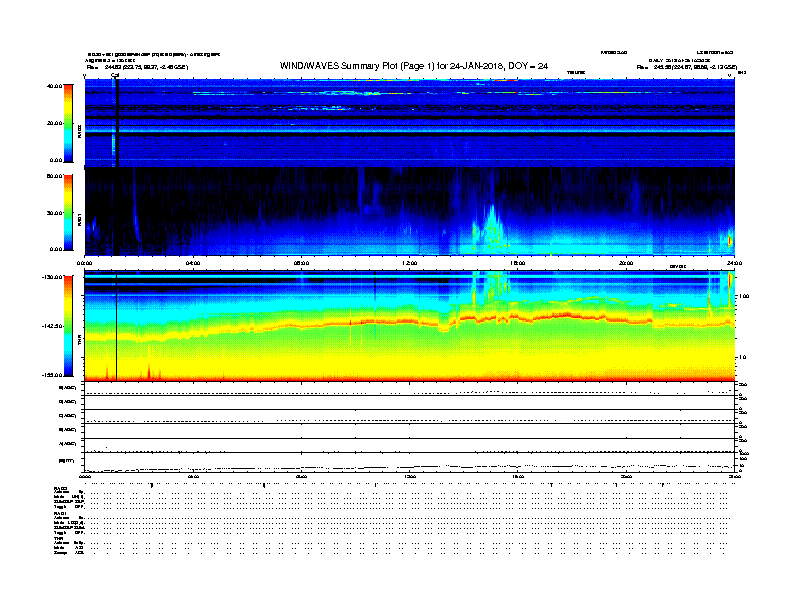
Task: Click the 12:00 time label below RAD1 panel
Action: tap(410, 263)
